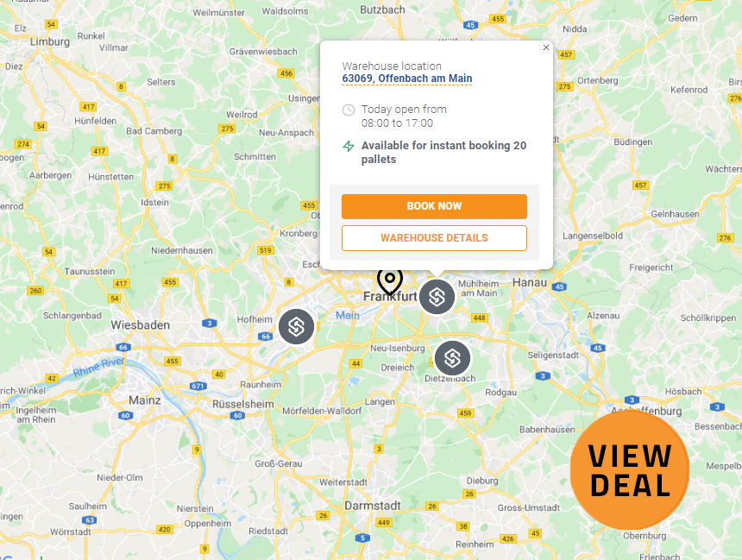The width and height of the screenshot is (742, 560).
Task: Click the BOOK NOW button
Action: click(x=434, y=206)
